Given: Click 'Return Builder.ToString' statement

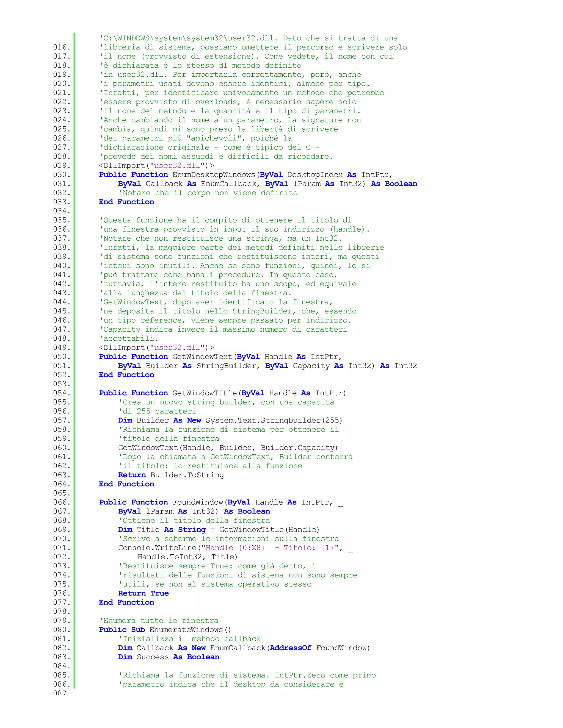Looking at the screenshot, I should click(x=171, y=475).
